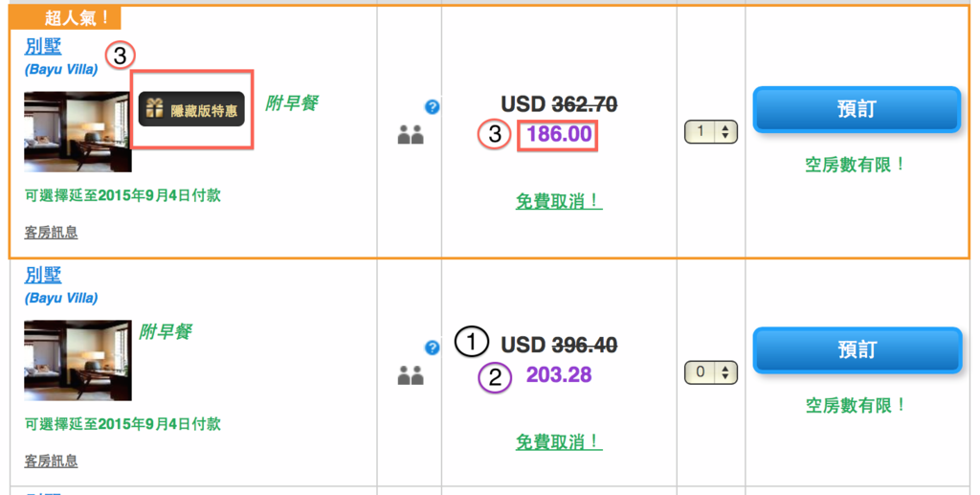
Task: Open the room quantity dropdown showing 1
Action: [x=711, y=132]
